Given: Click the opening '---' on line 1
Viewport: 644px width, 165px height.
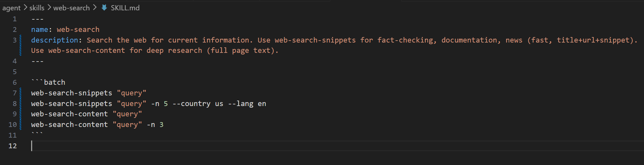Looking at the screenshot, I should (37, 19).
